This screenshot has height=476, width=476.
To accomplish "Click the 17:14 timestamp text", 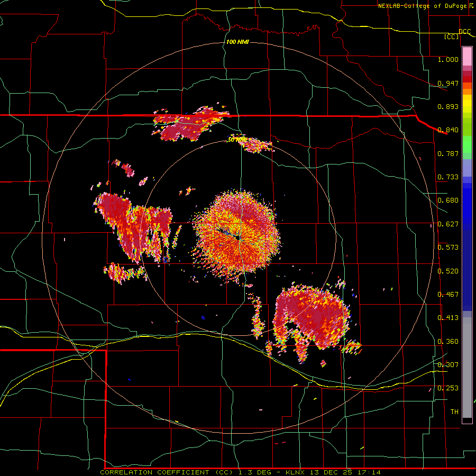I will coord(369,472).
